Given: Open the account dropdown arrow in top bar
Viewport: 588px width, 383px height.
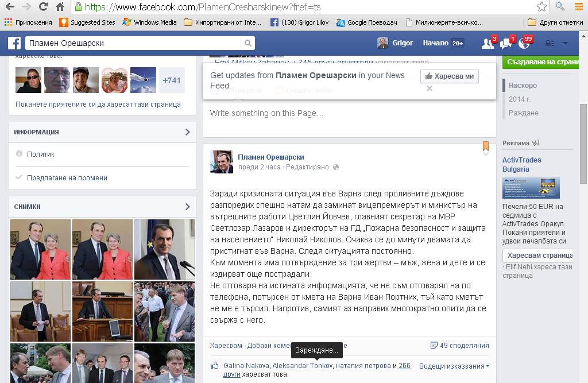Looking at the screenshot, I should point(565,44).
